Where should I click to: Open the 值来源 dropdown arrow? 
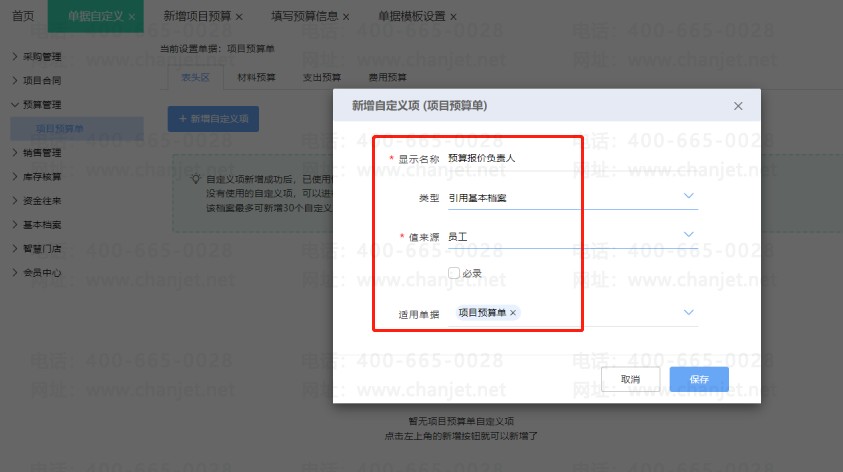point(688,234)
